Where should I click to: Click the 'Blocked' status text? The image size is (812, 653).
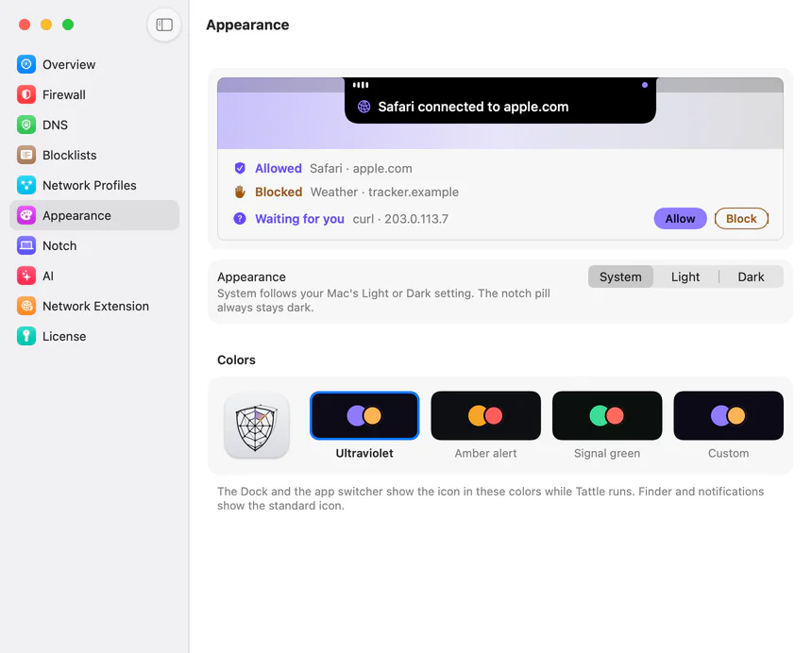pyautogui.click(x=279, y=192)
